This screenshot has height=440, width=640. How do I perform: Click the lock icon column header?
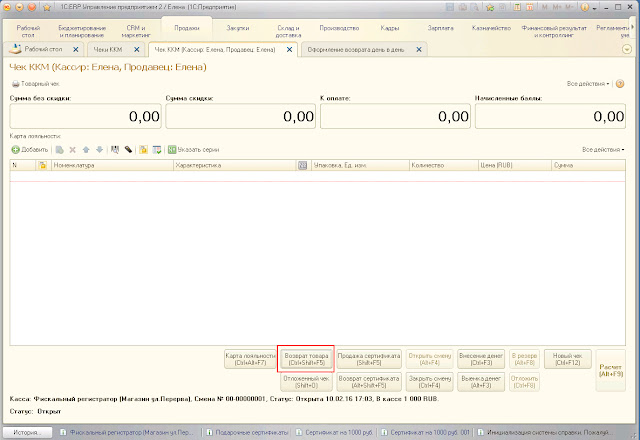(42, 165)
